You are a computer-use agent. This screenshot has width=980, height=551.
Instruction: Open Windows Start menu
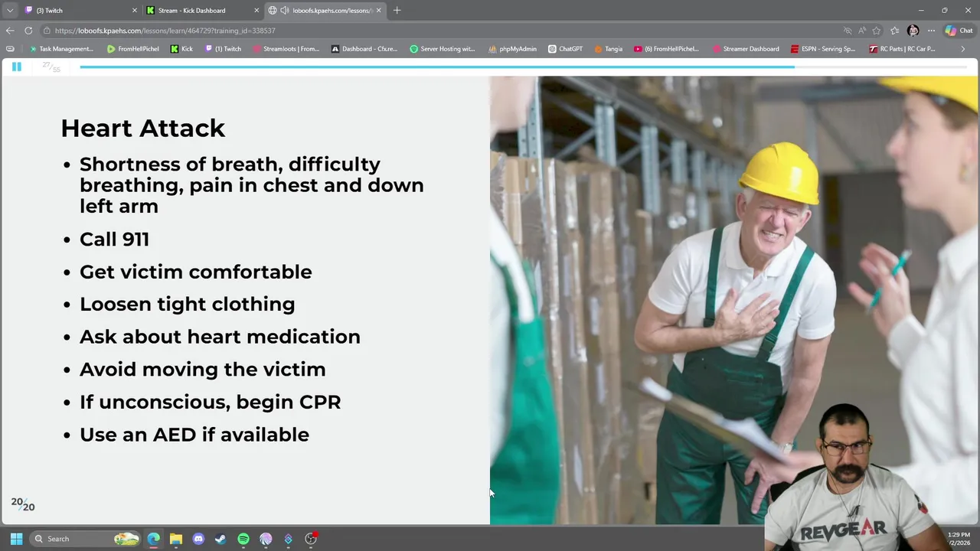click(x=16, y=539)
